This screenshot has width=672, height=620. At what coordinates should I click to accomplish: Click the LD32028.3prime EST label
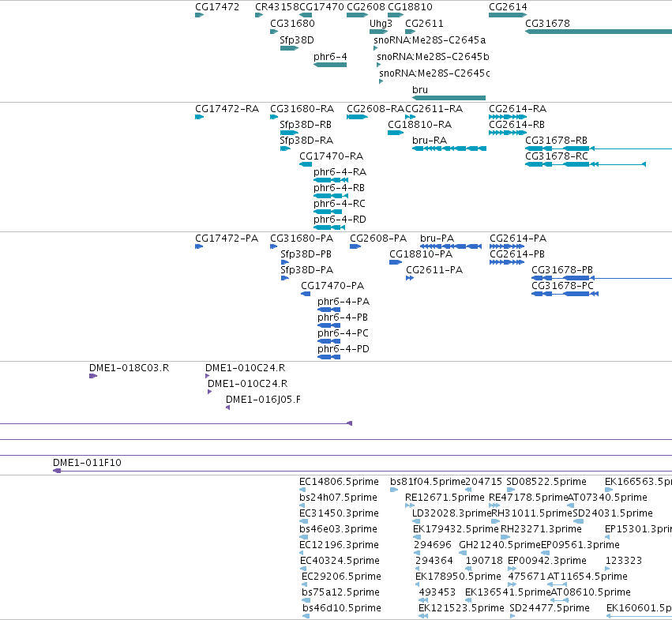pos(451,513)
